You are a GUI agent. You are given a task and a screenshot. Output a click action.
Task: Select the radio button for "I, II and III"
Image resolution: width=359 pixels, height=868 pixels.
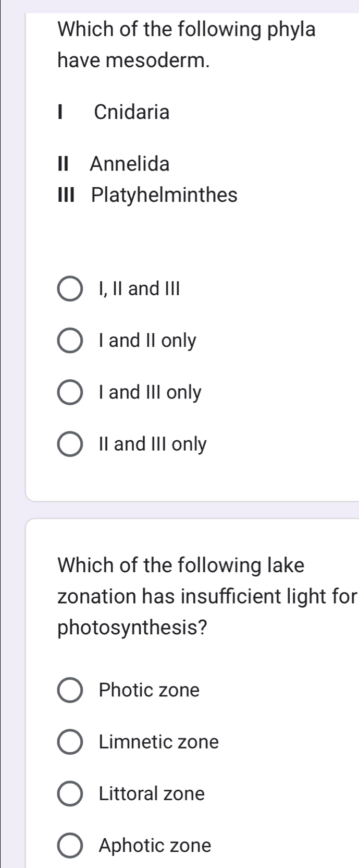point(70,288)
